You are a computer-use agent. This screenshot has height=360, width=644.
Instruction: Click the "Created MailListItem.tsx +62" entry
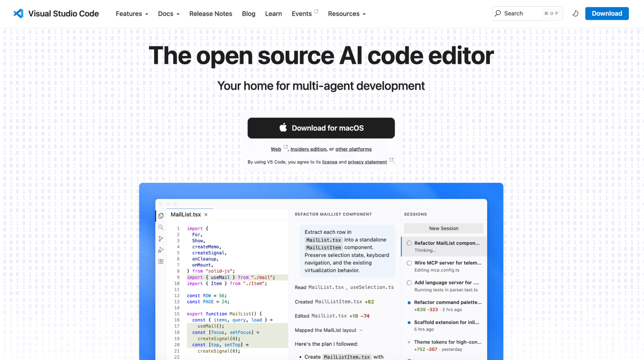(x=334, y=302)
